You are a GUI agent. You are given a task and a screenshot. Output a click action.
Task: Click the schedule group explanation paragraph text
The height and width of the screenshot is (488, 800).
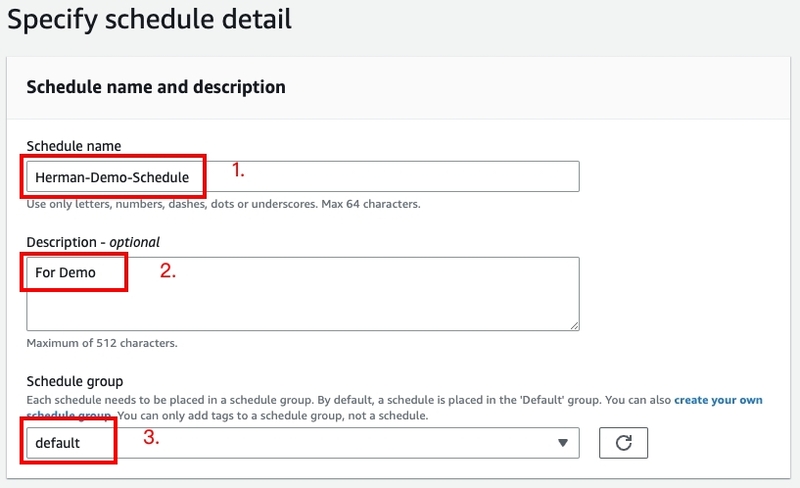[x=394, y=407]
